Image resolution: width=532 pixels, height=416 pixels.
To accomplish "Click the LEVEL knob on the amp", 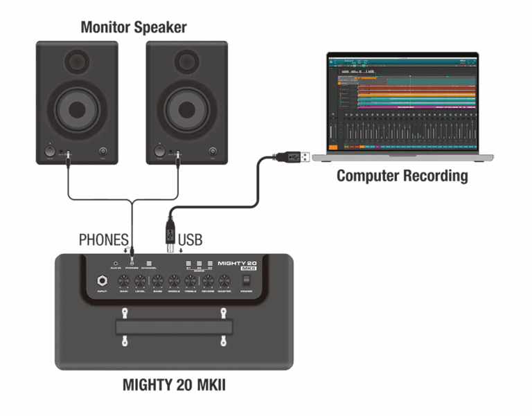I will (140, 281).
